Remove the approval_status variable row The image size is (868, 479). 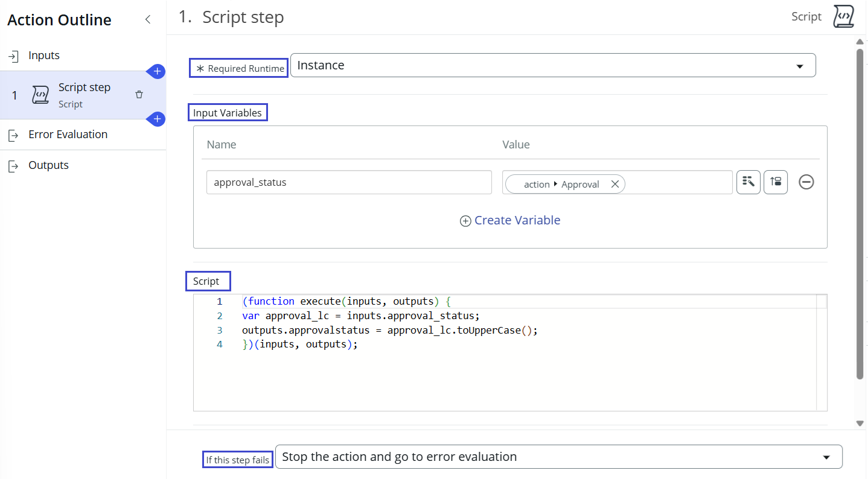pos(806,182)
